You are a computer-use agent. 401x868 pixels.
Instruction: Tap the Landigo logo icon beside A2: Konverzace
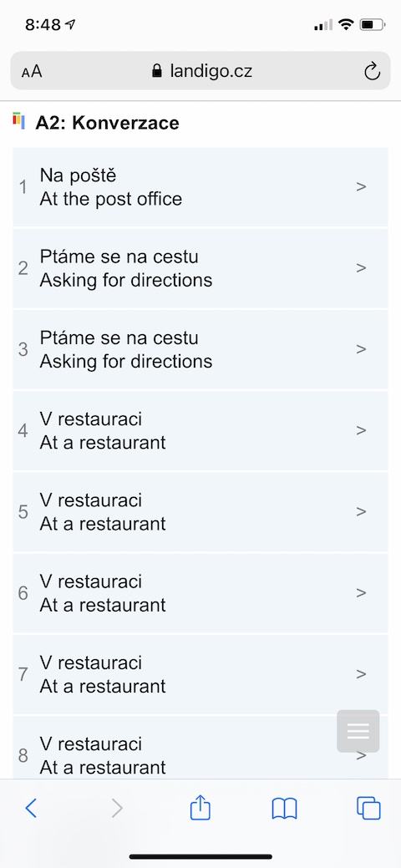(x=19, y=120)
